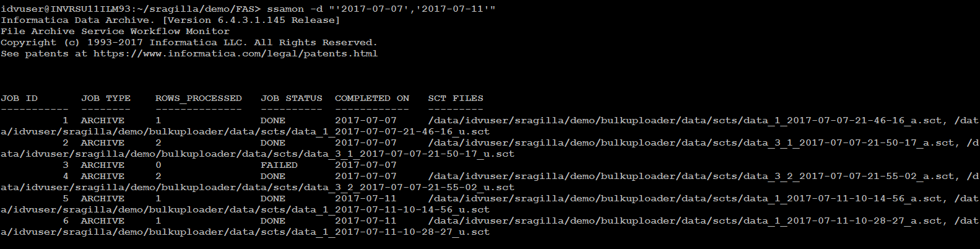Click the completed date of job 3
Viewport: 980px width, 249px height.
click(x=365, y=165)
